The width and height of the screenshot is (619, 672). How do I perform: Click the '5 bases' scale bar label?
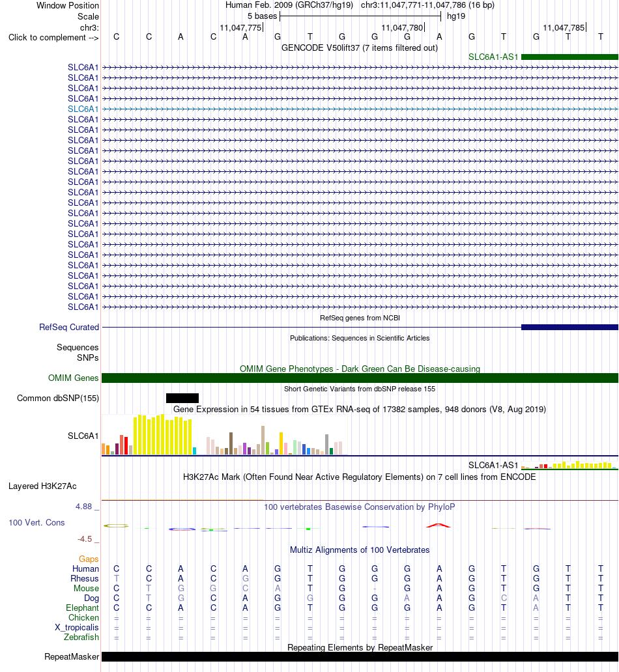tap(262, 16)
